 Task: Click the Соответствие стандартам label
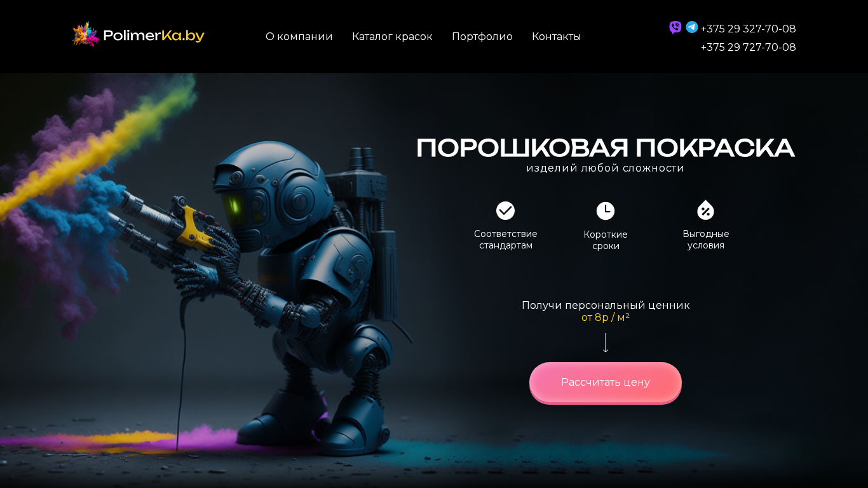coord(505,240)
